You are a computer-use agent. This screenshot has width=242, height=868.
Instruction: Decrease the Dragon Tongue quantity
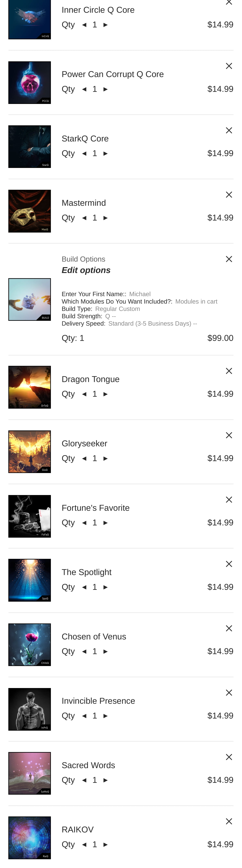[x=84, y=394]
